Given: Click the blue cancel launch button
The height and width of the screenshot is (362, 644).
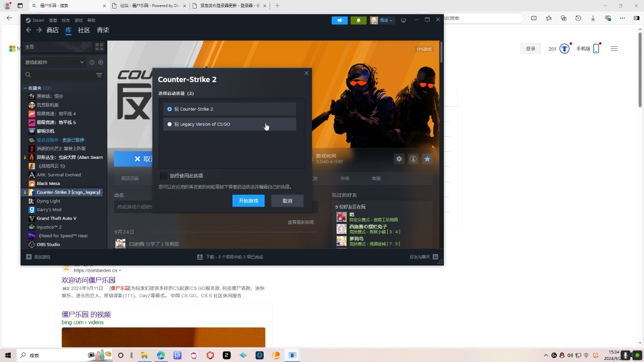Looking at the screenshot, I should click(x=133, y=159).
